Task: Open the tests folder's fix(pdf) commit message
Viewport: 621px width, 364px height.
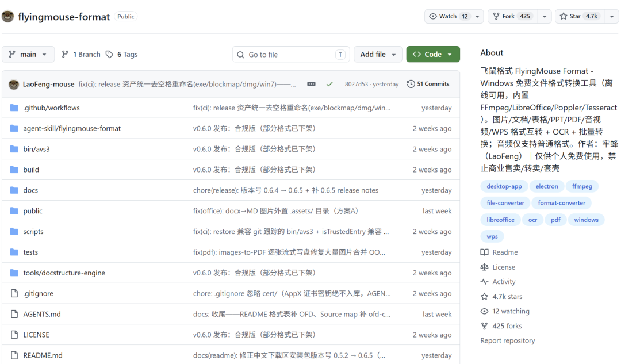Action: pyautogui.click(x=289, y=252)
